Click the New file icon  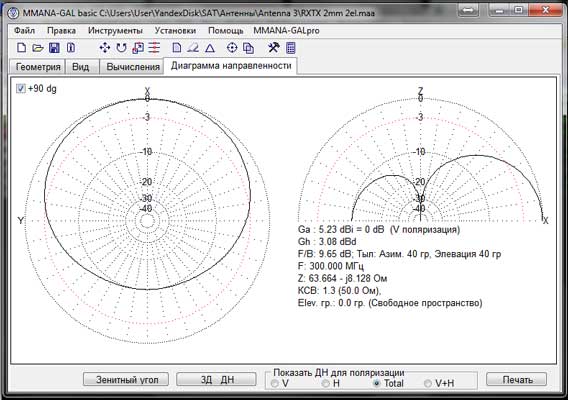[x=22, y=48]
